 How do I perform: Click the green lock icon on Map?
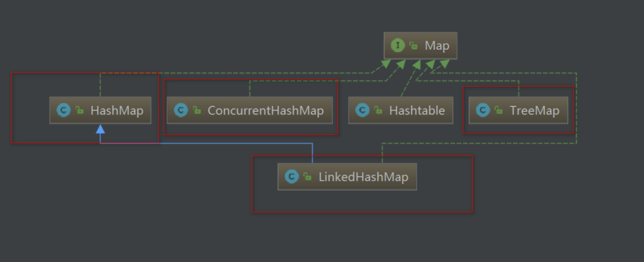click(x=413, y=46)
